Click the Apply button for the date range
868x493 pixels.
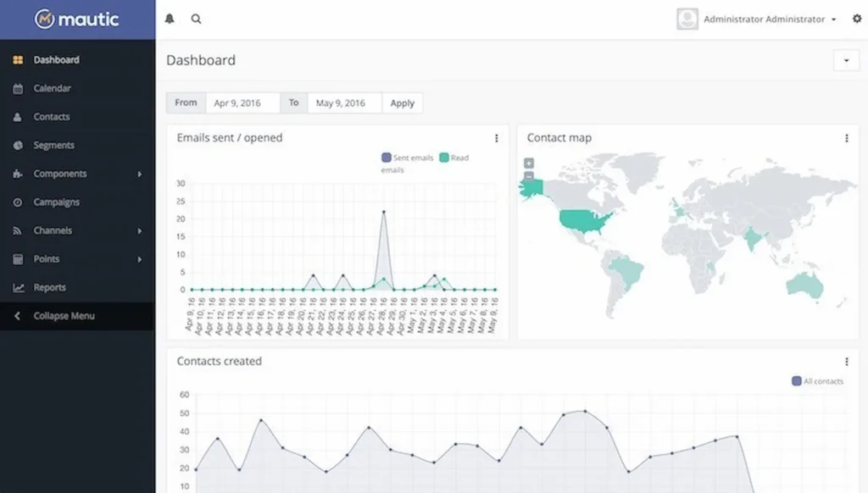tap(403, 102)
